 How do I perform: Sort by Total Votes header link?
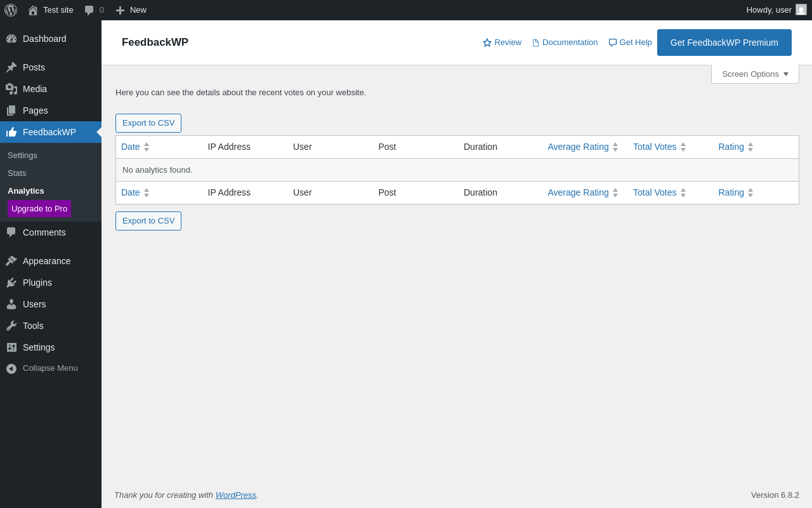click(655, 147)
